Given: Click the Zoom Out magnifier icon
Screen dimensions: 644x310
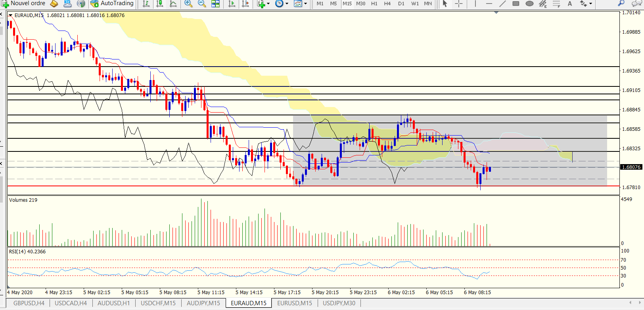Looking at the screenshot, I should click(202, 4).
